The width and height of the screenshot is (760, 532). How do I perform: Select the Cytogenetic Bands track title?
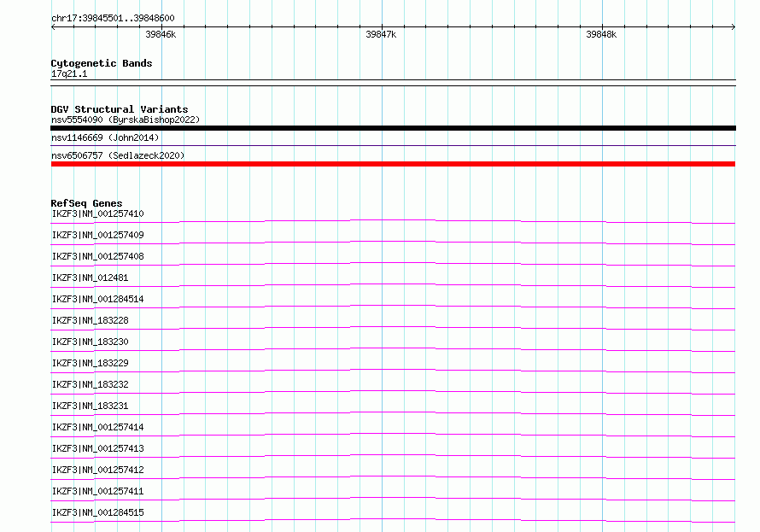tap(102, 63)
